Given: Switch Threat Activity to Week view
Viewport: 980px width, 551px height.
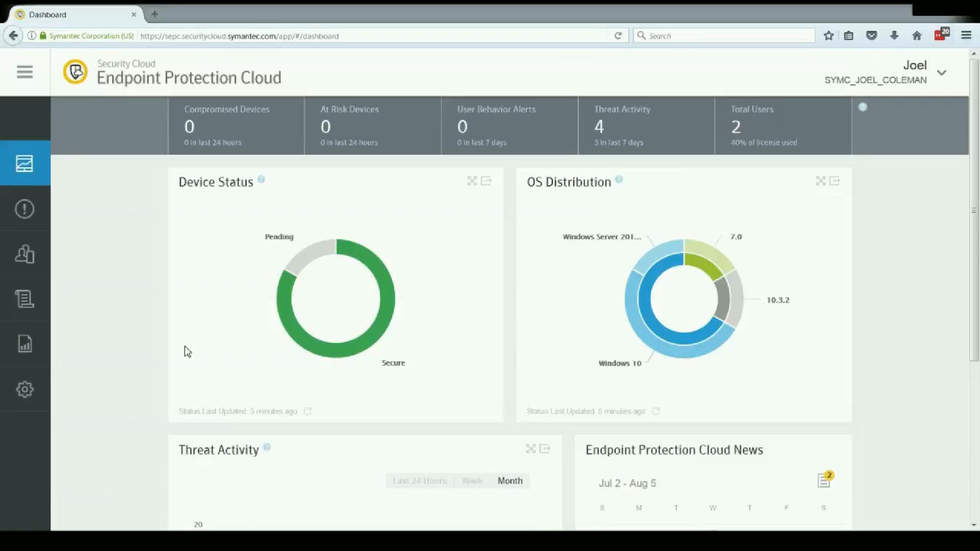Looking at the screenshot, I should [x=472, y=481].
